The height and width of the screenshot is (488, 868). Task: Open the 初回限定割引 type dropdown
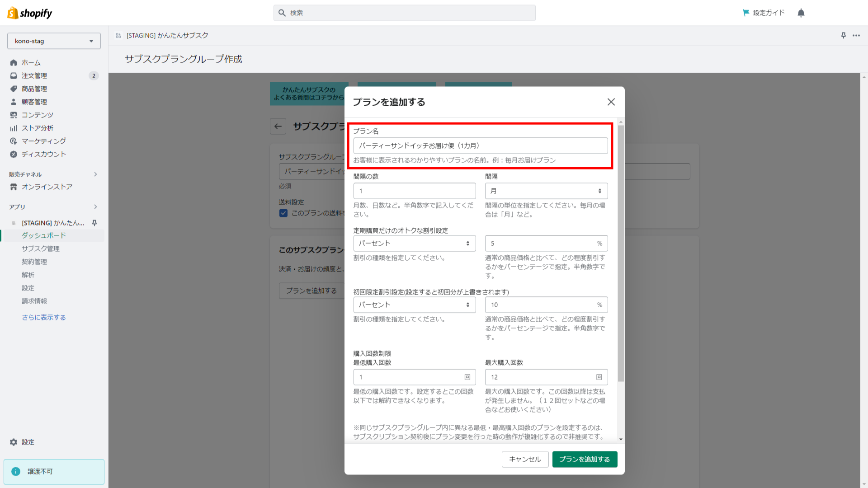point(414,305)
